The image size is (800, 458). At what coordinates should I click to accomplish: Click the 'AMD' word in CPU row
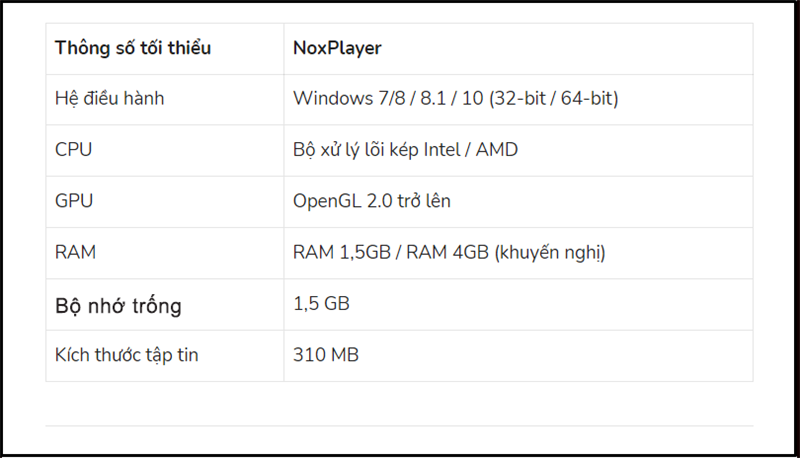point(496,150)
